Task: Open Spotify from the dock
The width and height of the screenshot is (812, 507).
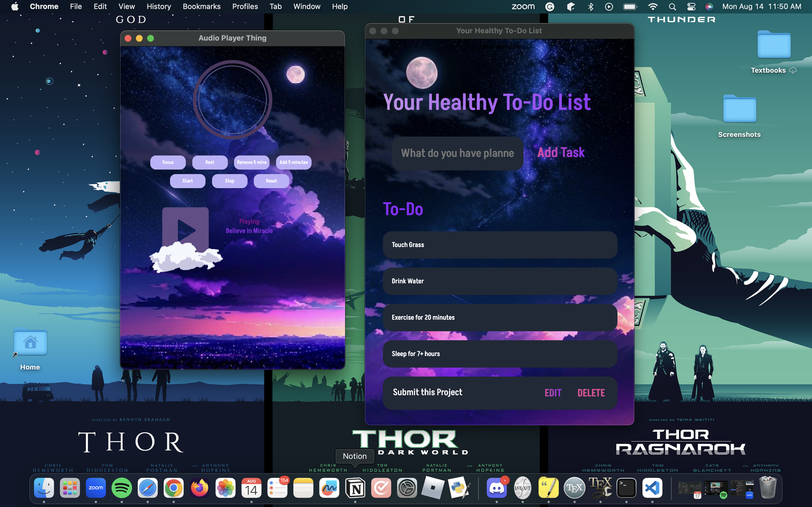Action: pyautogui.click(x=122, y=488)
